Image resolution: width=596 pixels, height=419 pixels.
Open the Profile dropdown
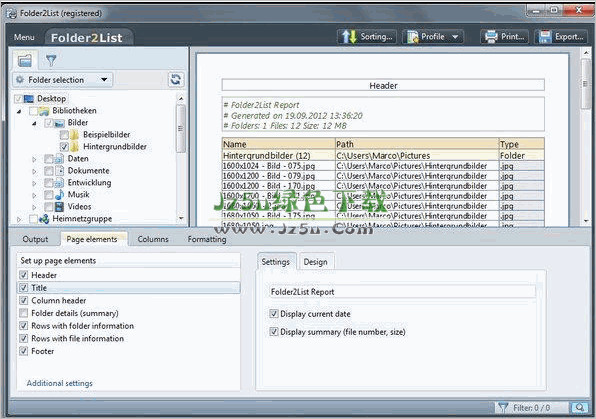tap(433, 37)
